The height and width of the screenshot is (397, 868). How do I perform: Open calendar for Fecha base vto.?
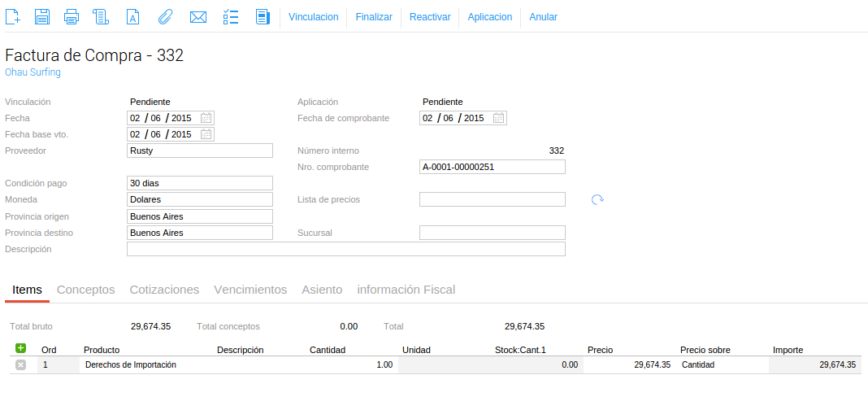click(206, 134)
